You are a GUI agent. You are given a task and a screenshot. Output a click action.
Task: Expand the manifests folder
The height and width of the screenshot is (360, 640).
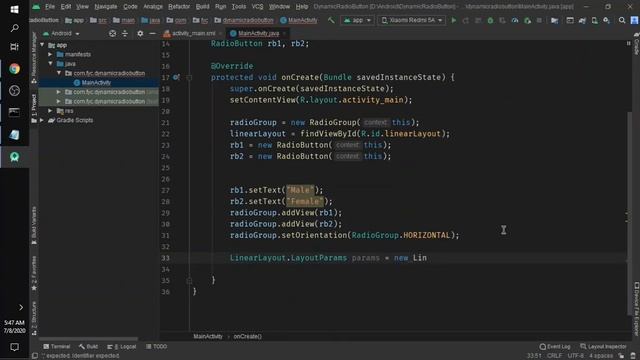(51, 54)
